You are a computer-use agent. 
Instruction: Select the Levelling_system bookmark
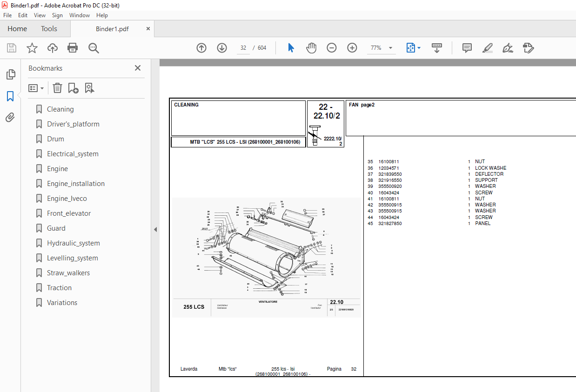(x=73, y=258)
